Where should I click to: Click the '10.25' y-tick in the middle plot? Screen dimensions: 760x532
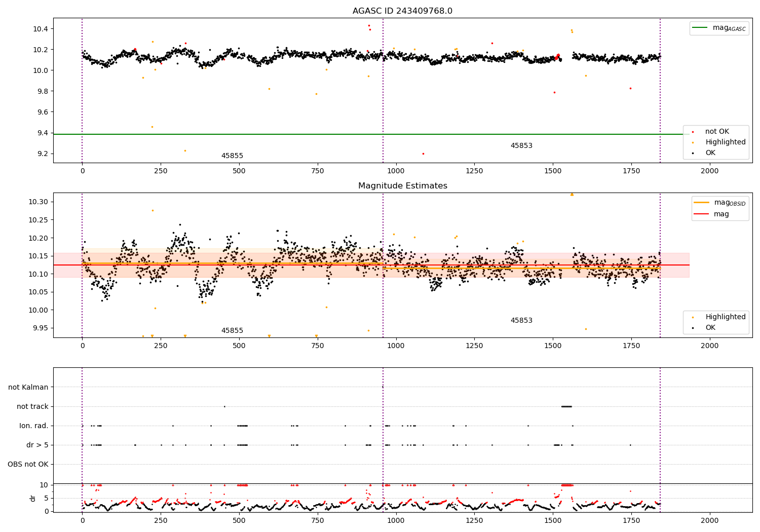coord(39,220)
